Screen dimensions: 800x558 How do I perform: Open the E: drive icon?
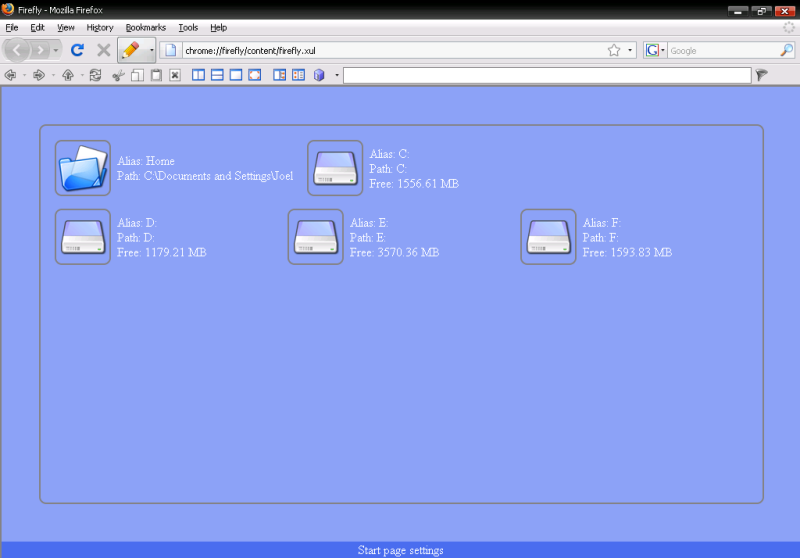pos(315,237)
